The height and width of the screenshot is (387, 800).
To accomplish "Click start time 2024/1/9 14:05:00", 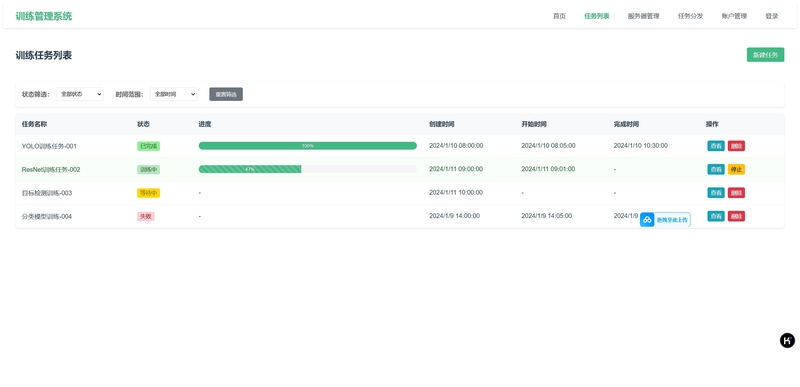I will pos(546,216).
